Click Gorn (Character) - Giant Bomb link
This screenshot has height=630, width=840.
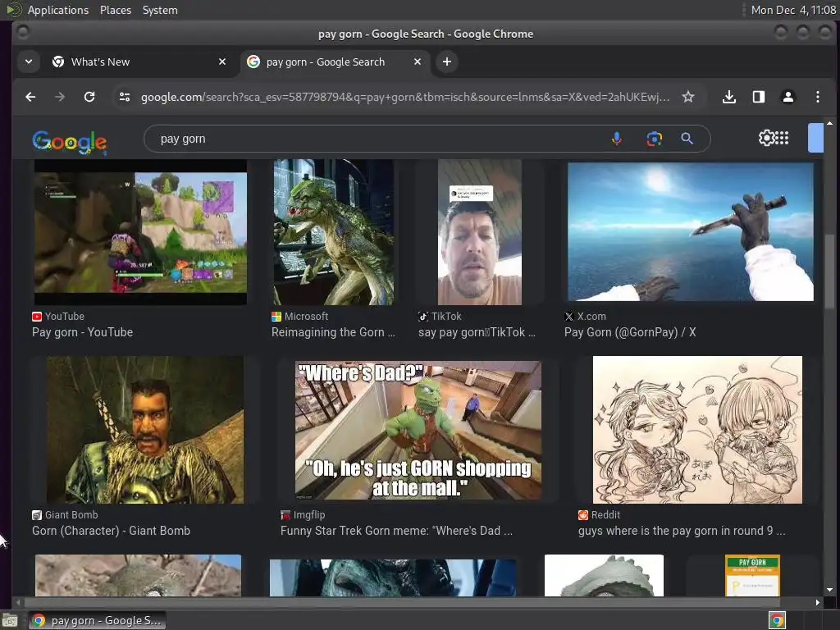click(x=111, y=531)
